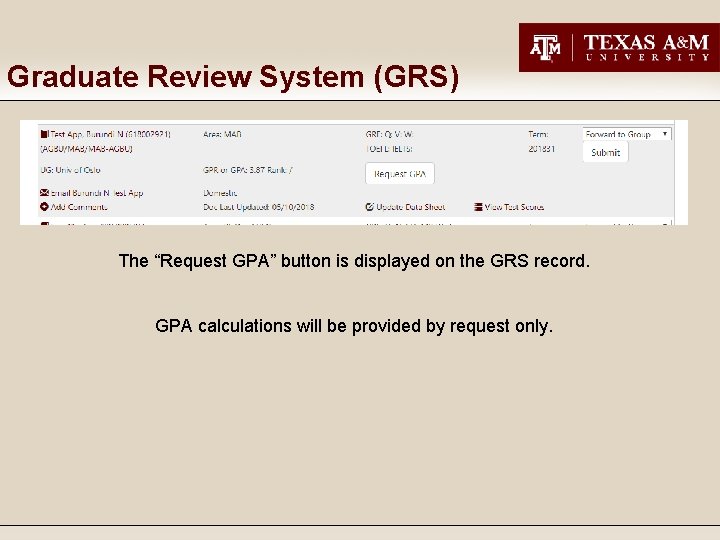This screenshot has width=720, height=540.
Task: Click the 'UG: Univ of Oslo' text
Action: coord(70,170)
